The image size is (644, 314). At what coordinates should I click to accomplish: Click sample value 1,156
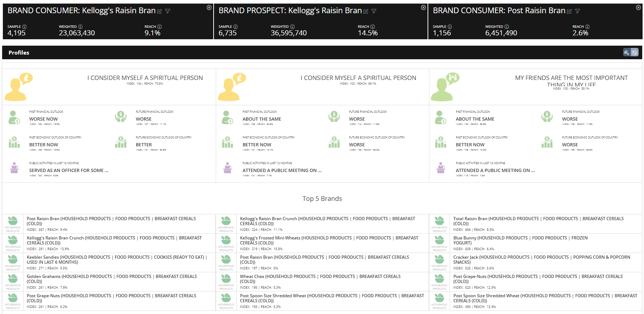point(442,33)
